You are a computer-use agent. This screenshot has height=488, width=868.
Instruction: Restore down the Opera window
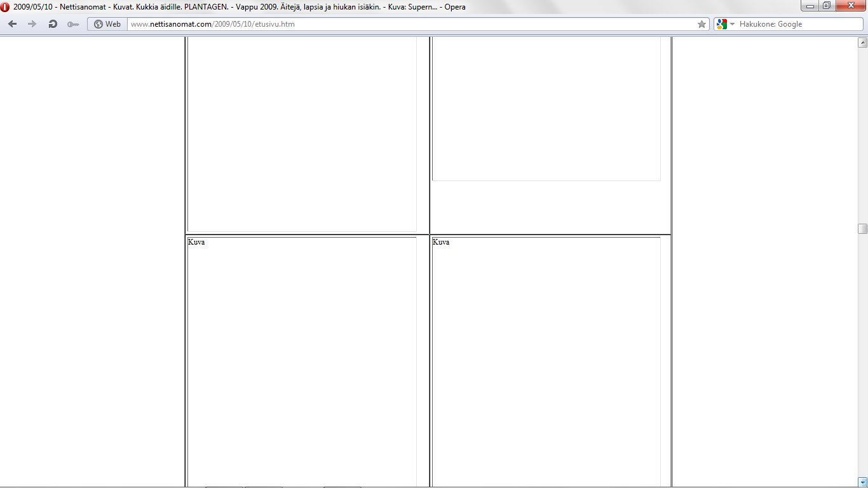pyautogui.click(x=826, y=6)
